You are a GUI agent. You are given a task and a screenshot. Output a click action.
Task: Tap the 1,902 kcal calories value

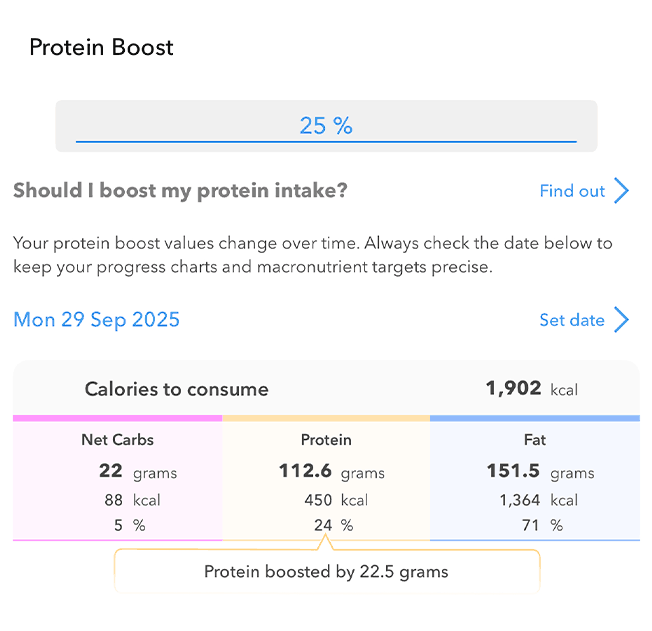point(531,389)
